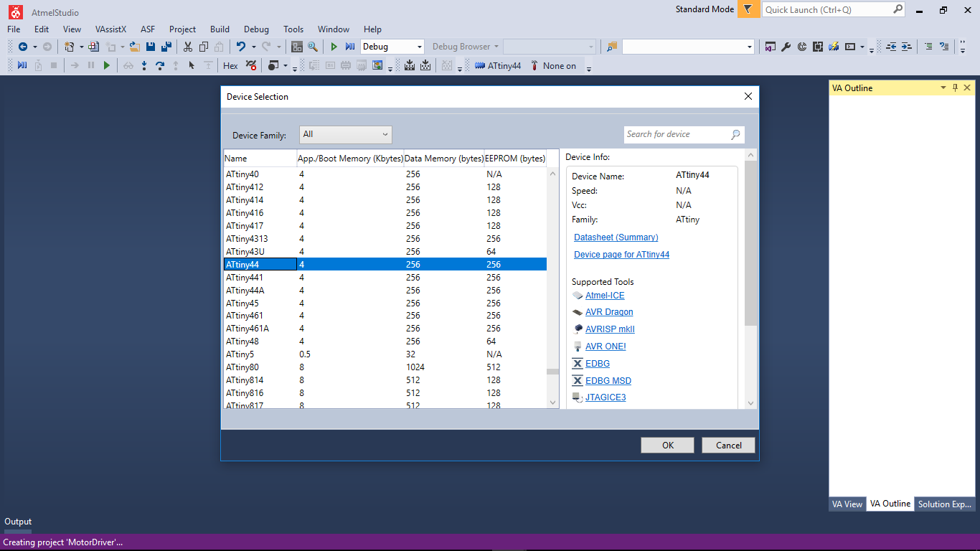Close the Device Selection dialog
The width and height of the screenshot is (980, 551).
tap(748, 96)
